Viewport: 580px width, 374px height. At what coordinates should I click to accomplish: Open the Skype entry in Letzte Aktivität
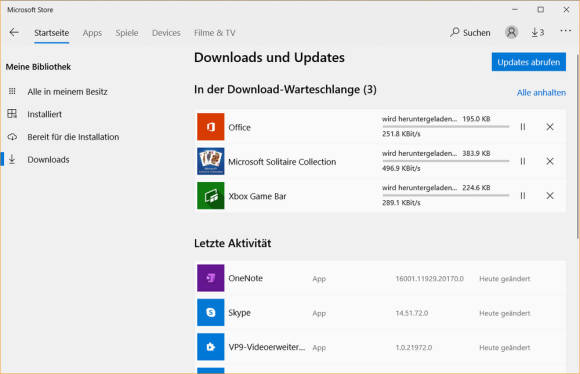click(380, 313)
